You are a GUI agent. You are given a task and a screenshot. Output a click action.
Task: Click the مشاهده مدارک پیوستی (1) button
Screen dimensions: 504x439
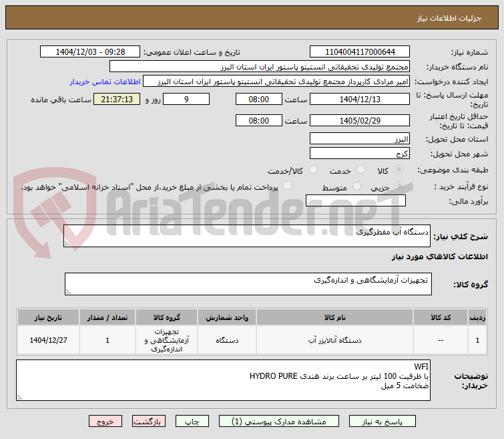click(278, 422)
